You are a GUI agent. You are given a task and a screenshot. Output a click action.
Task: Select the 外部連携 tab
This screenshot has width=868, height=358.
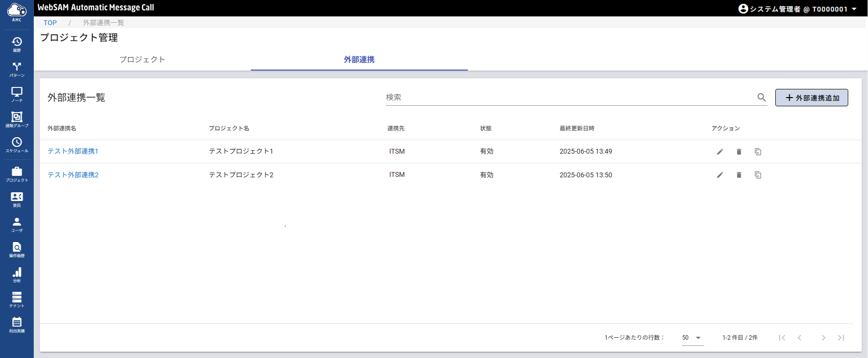coord(359,59)
